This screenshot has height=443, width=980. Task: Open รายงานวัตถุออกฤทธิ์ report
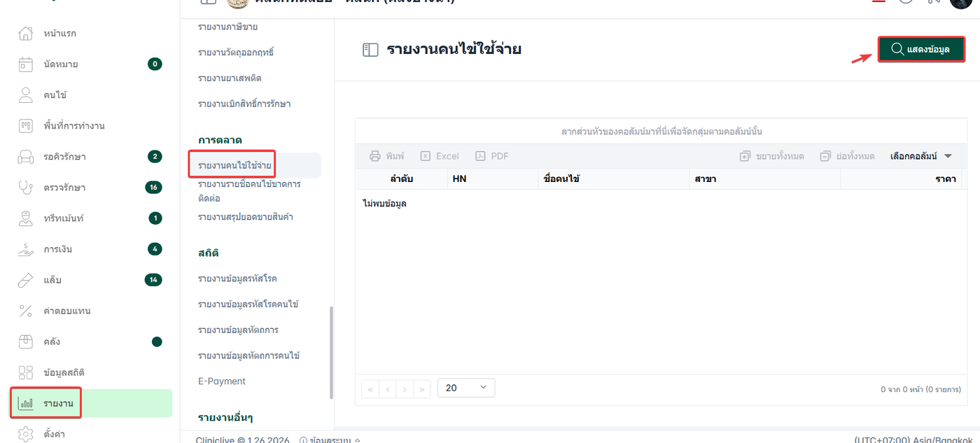235,52
